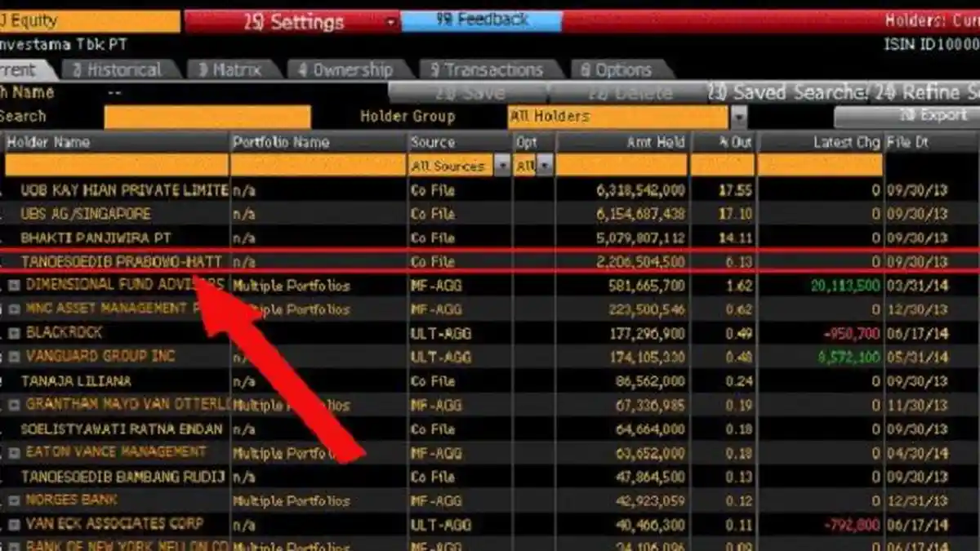This screenshot has width=980, height=551.
Task: Expand the BlackRock holder row
Action: point(14,333)
